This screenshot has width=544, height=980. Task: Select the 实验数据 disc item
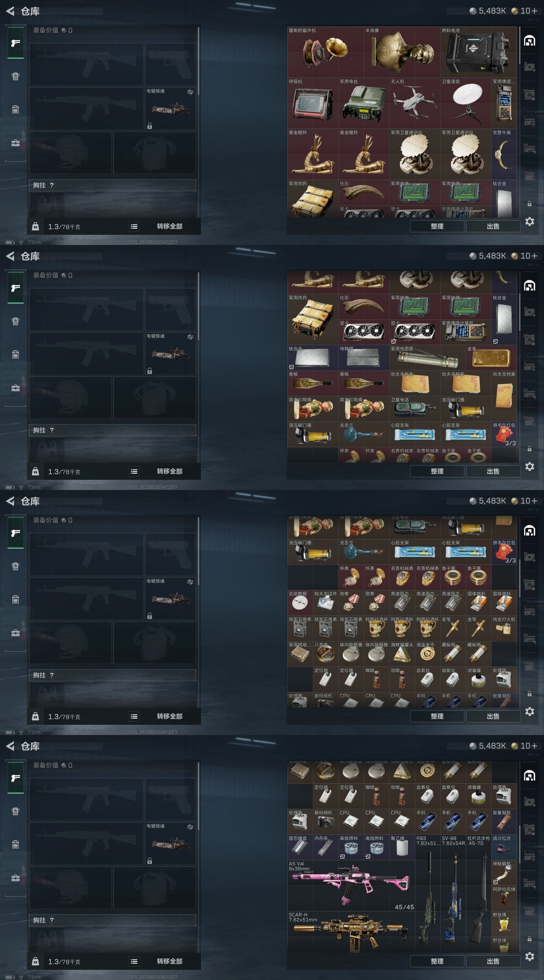click(300, 603)
